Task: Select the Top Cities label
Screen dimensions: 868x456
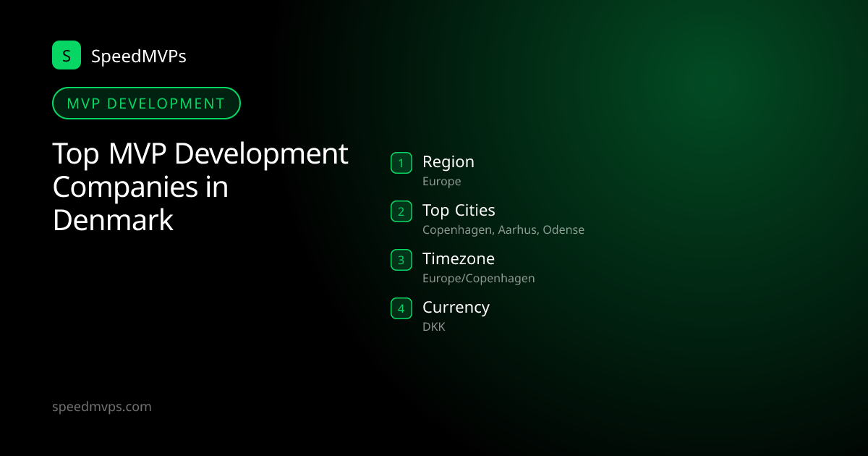Action: pos(459,211)
